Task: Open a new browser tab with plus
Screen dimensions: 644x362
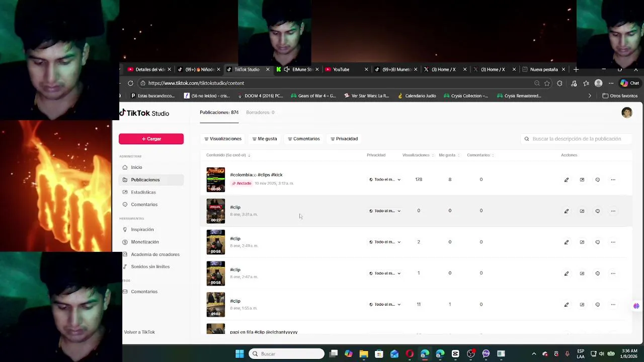Action: pos(576,69)
